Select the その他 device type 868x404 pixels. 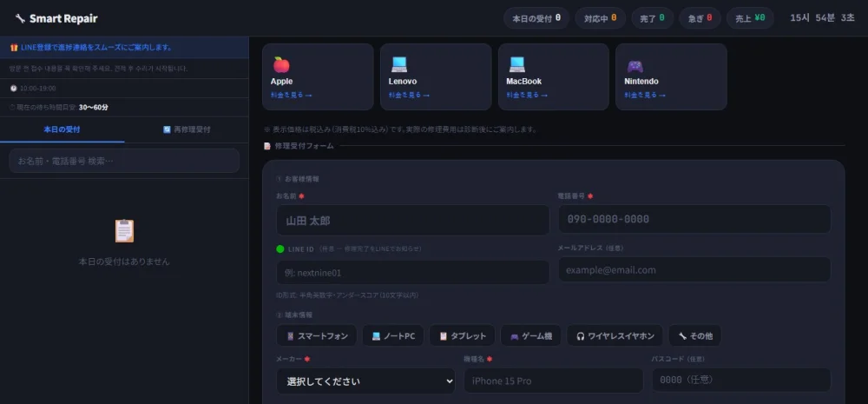click(x=695, y=336)
